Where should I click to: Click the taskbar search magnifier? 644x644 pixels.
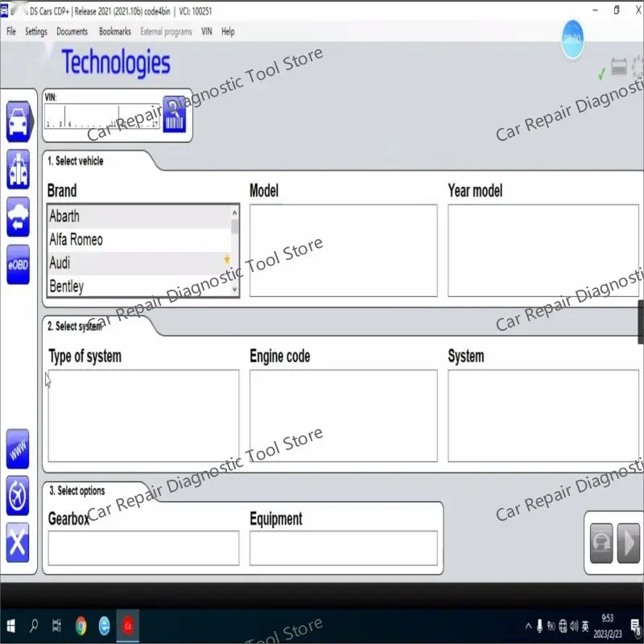[34, 626]
